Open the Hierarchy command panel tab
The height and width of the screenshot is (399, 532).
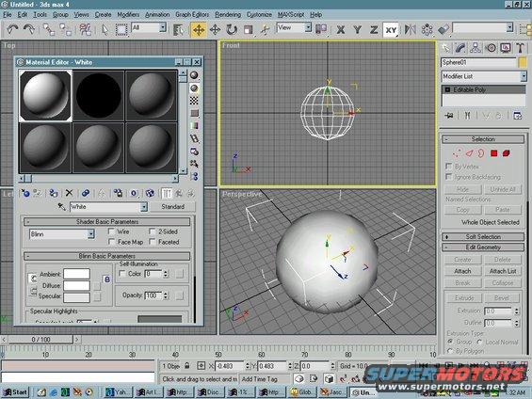476,48
